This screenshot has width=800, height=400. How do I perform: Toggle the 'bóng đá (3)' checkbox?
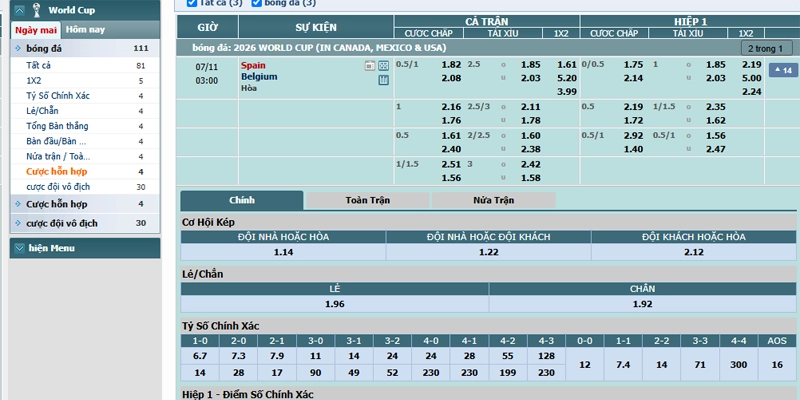[x=257, y=3]
